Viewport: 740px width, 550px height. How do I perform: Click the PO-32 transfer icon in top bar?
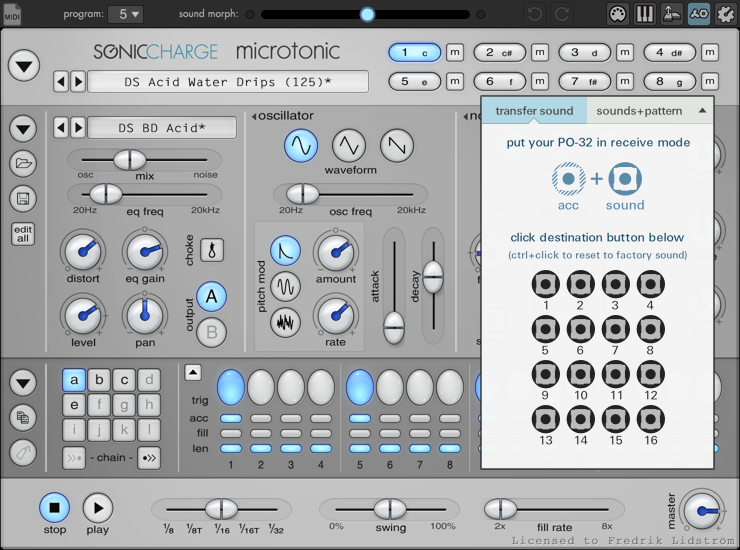[x=699, y=14]
